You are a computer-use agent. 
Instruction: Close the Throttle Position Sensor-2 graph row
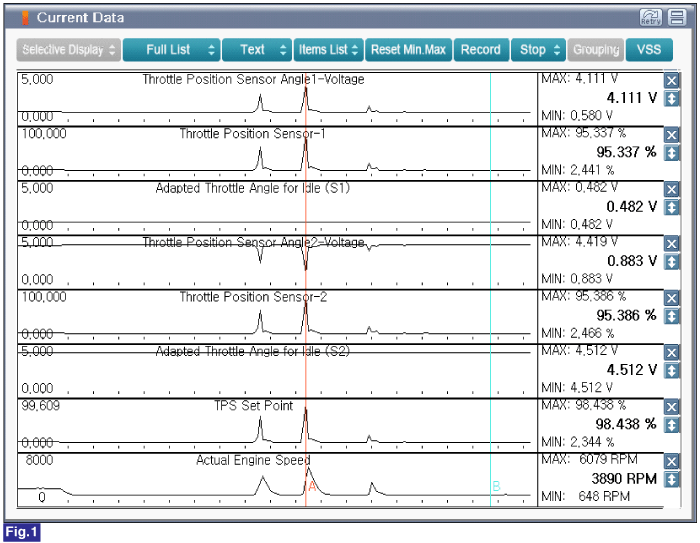(x=671, y=299)
